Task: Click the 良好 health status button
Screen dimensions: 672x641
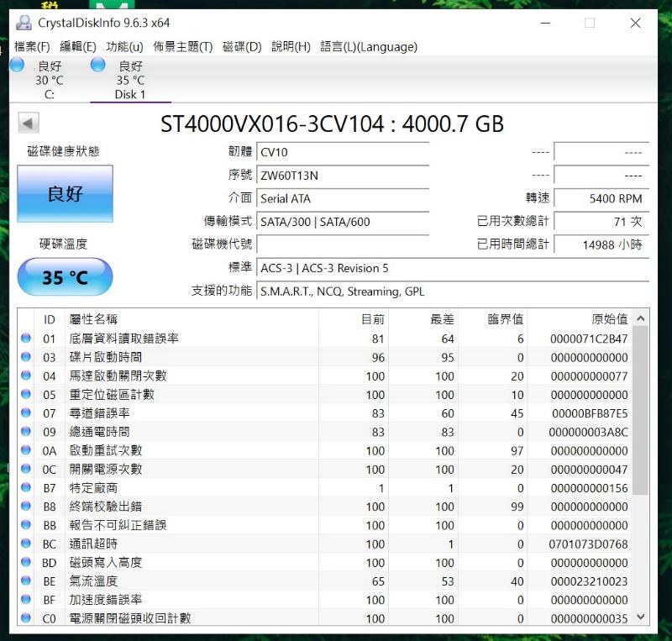Action: coord(65,194)
